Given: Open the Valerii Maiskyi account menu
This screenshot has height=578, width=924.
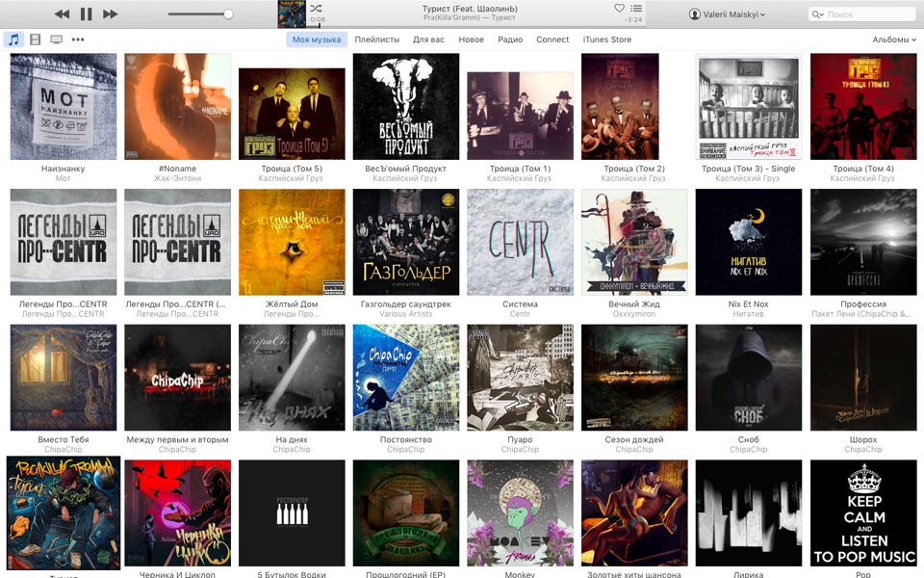Looking at the screenshot, I should click(x=728, y=14).
